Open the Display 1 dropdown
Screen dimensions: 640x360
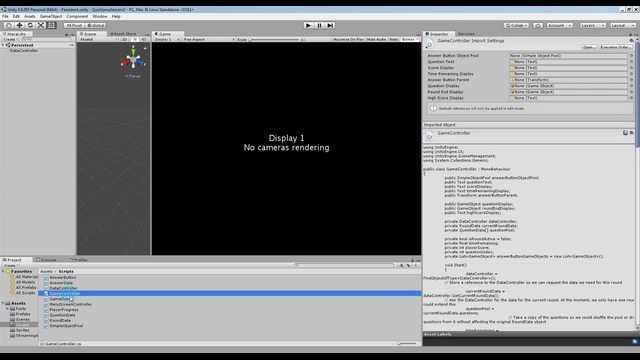[167, 39]
